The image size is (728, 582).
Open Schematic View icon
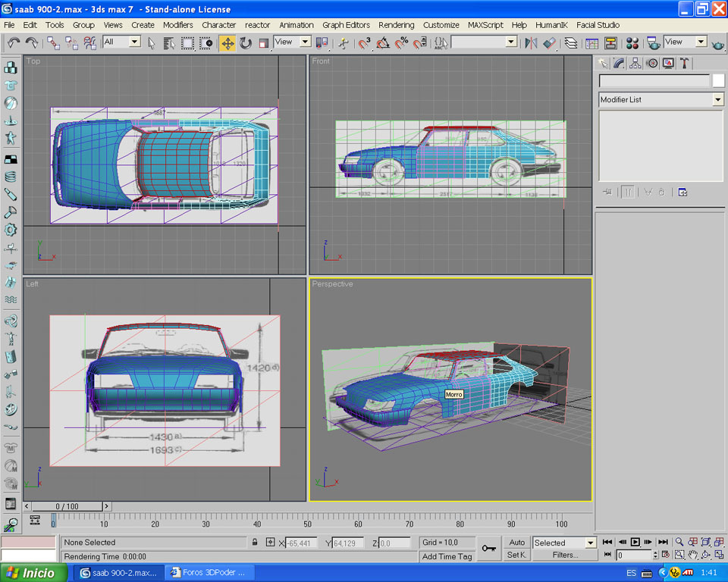point(610,43)
